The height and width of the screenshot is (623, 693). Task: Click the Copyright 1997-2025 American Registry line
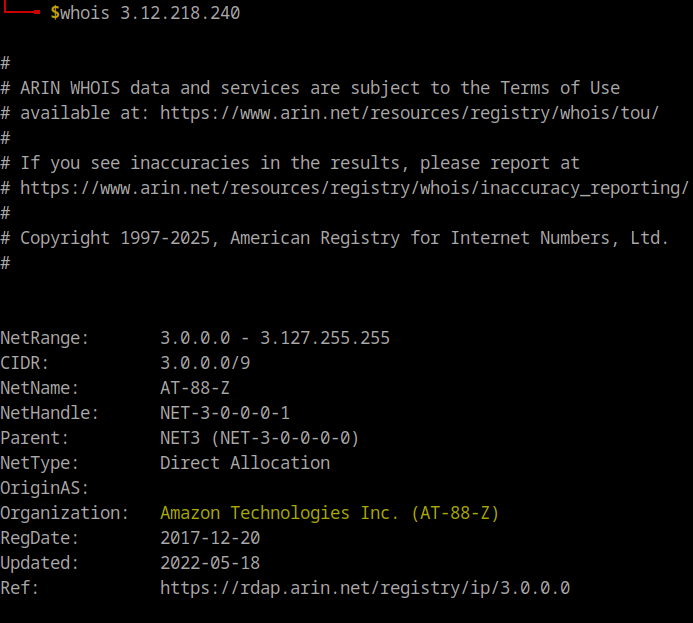[x=334, y=238]
